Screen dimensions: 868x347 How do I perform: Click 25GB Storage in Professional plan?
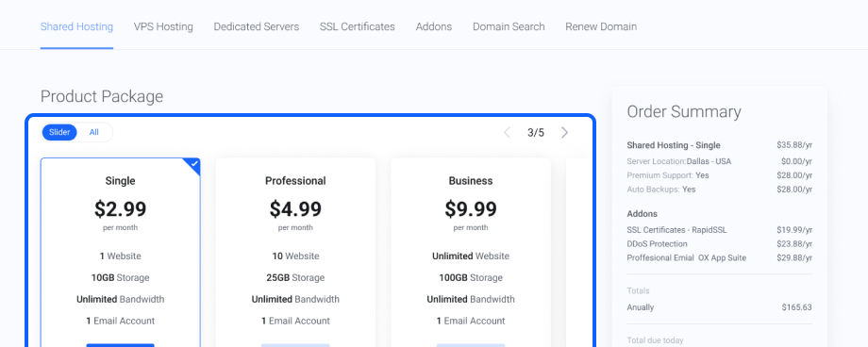[295, 278]
